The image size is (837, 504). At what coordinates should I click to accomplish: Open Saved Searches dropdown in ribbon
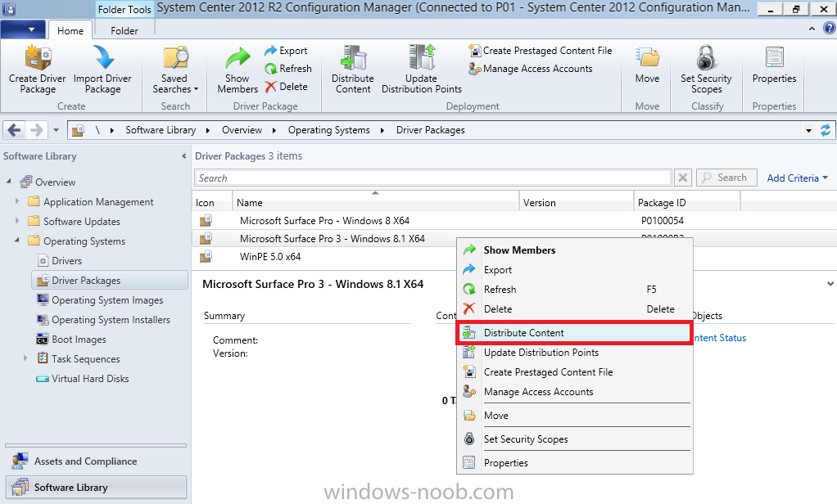tap(175, 70)
